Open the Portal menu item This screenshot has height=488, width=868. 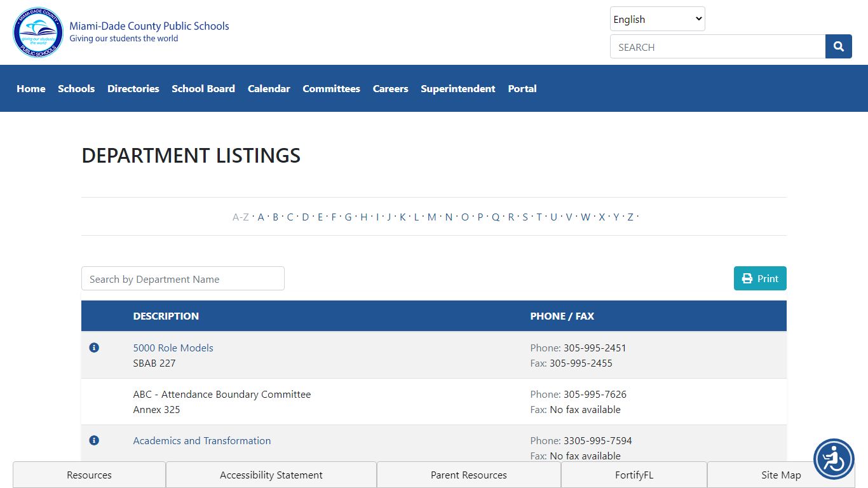click(522, 88)
